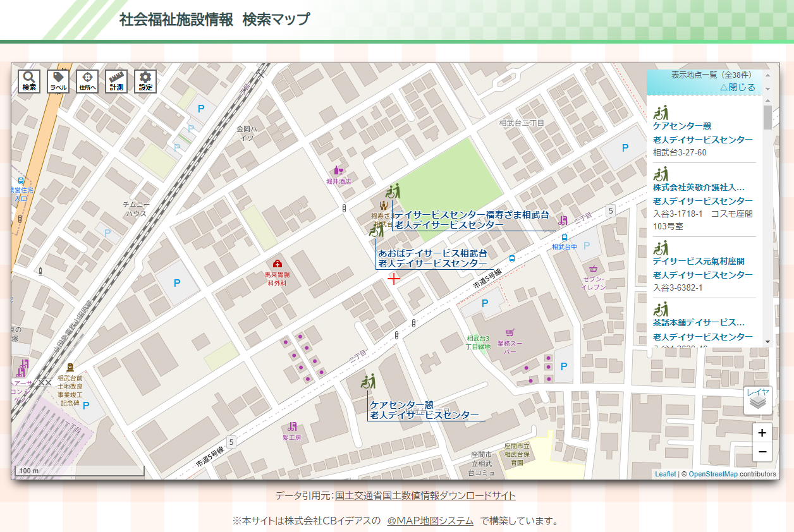Open the 国土交通省国土数値情報ダウンロードサイト link
Viewport: 794px width, 532px height.
click(425, 495)
